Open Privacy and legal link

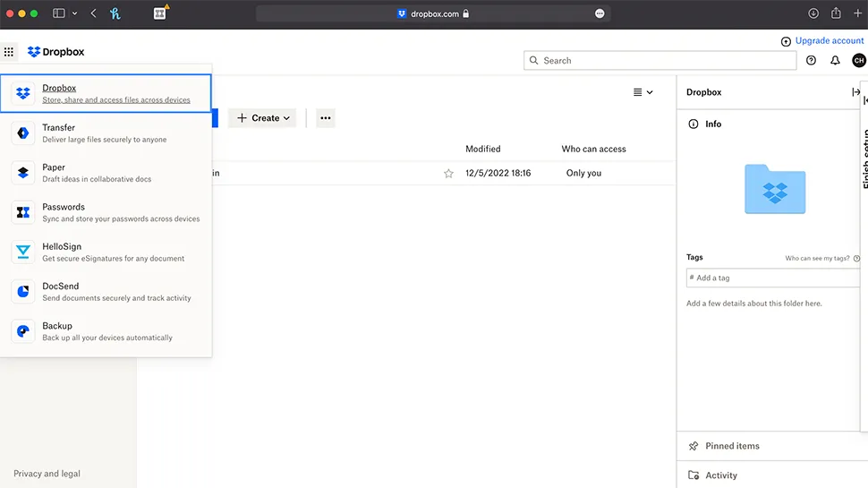pyautogui.click(x=47, y=474)
